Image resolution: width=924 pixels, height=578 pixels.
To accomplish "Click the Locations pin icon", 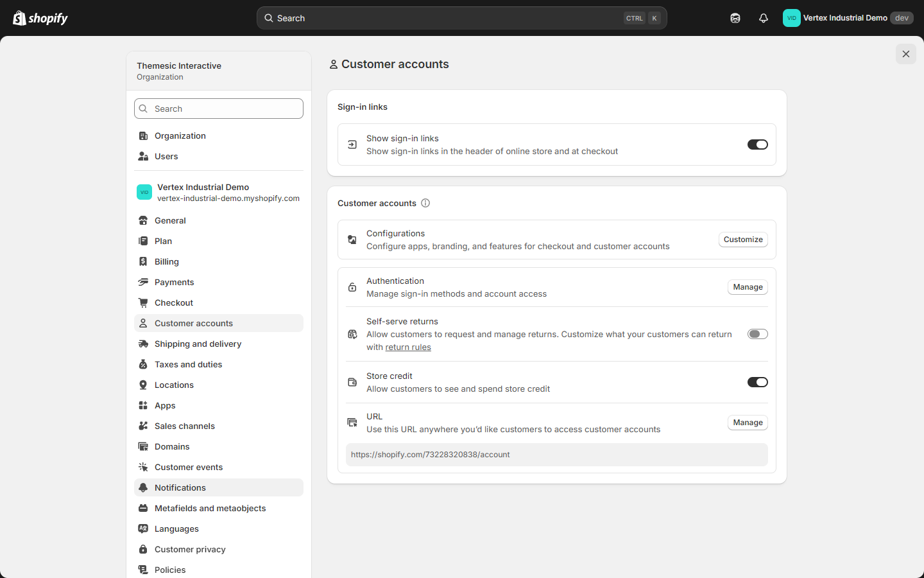I will [x=143, y=385].
